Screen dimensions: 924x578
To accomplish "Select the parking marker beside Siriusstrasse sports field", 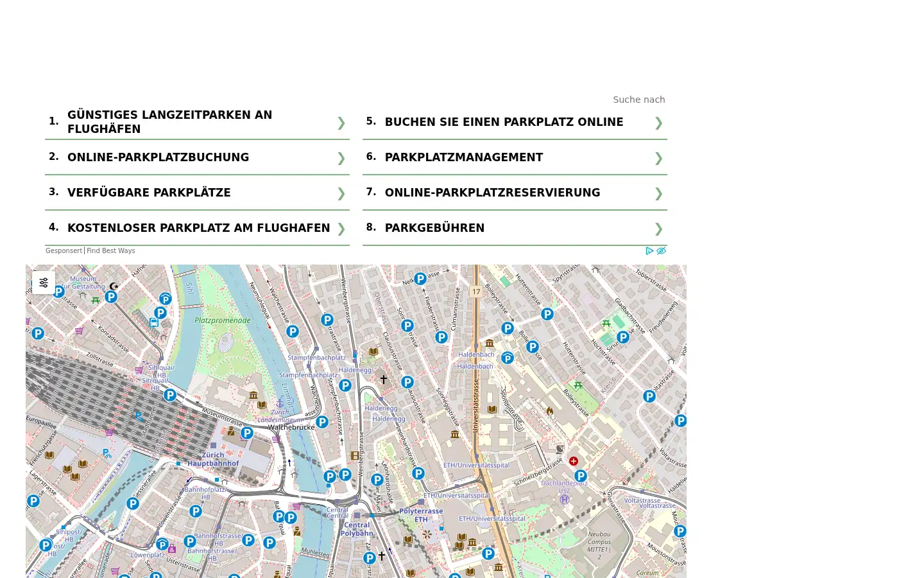I will point(622,337).
